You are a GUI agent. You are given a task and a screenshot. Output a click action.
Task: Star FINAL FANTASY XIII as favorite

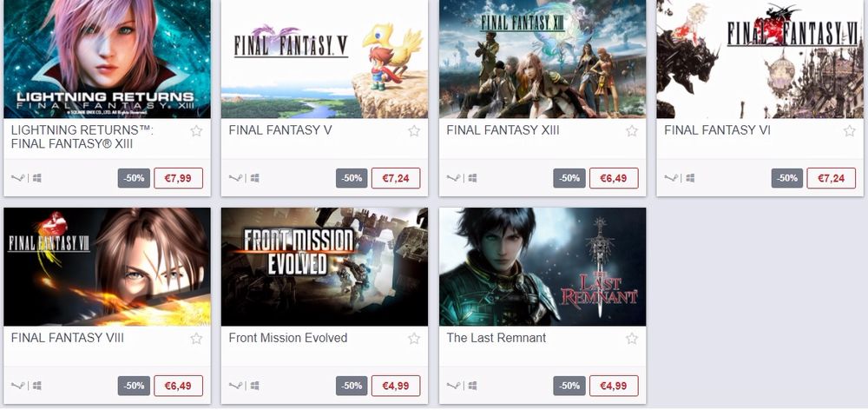632,131
